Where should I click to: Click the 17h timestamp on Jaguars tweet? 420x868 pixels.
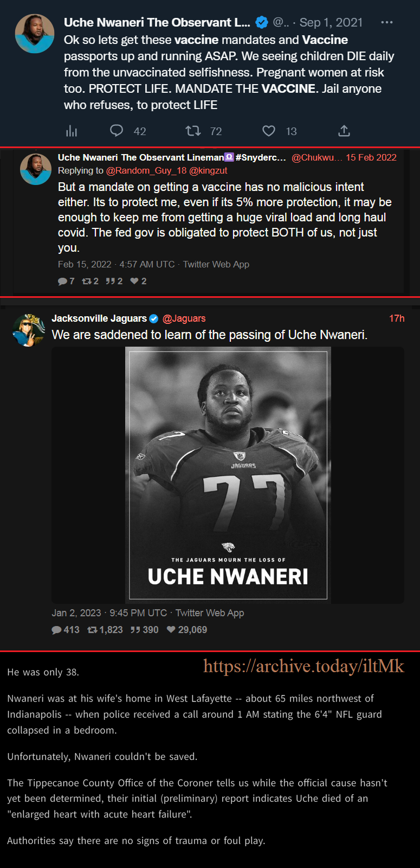click(397, 318)
